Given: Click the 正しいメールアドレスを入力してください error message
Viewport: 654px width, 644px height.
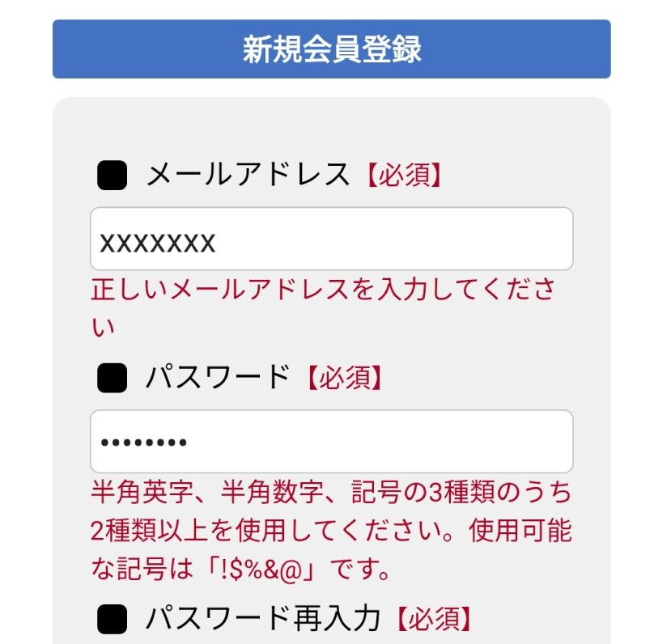Looking at the screenshot, I should point(322,290).
